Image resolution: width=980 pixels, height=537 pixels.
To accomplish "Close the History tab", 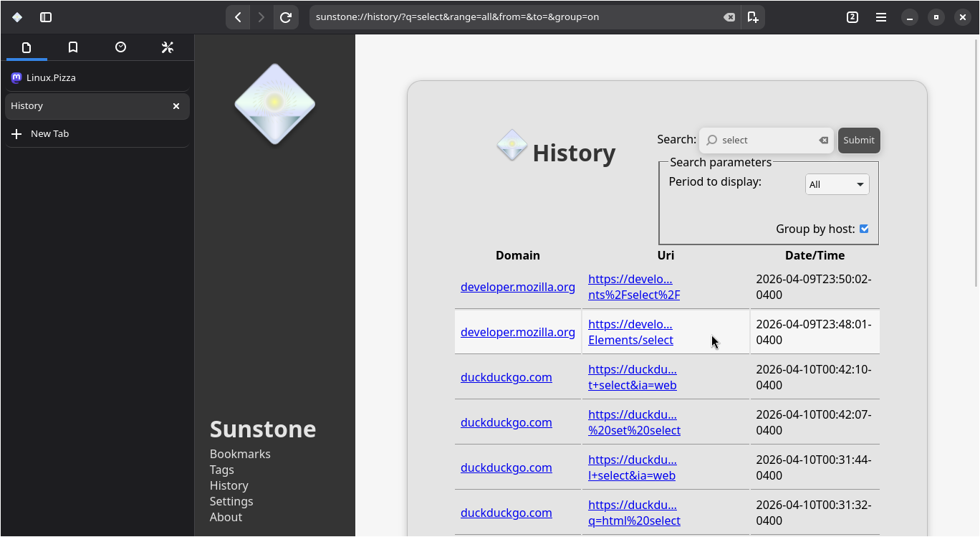I will 176,106.
